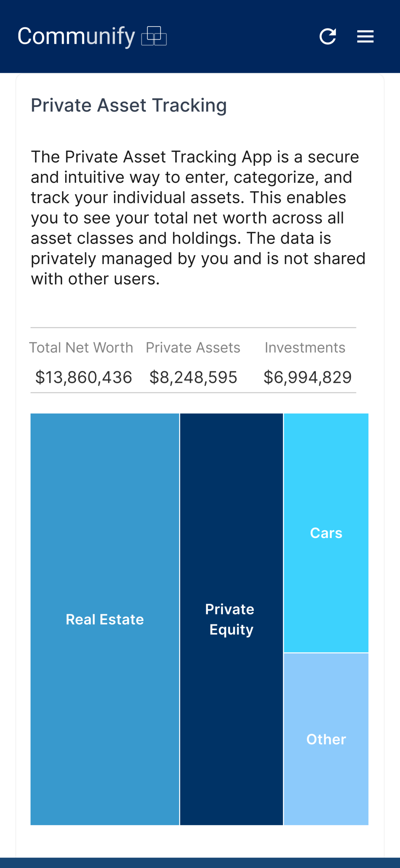
Task: Click the $8,248,595 private assets value
Action: [193, 377]
